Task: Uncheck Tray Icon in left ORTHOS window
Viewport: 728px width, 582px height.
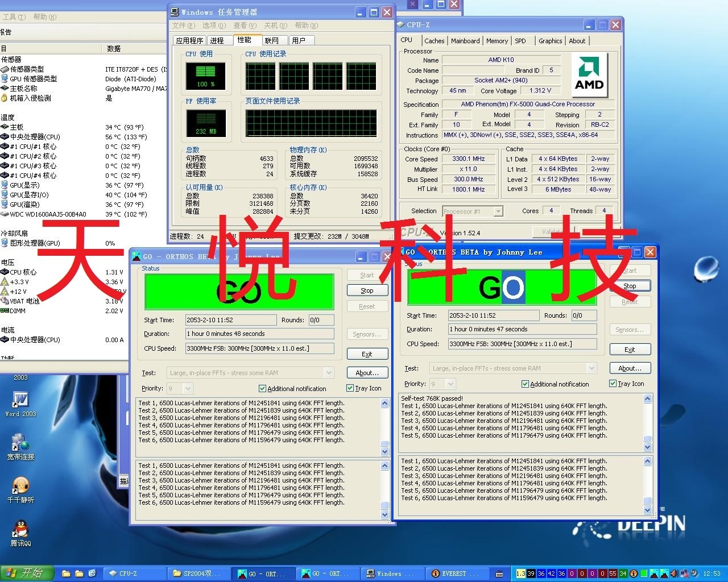Action: tap(350, 388)
